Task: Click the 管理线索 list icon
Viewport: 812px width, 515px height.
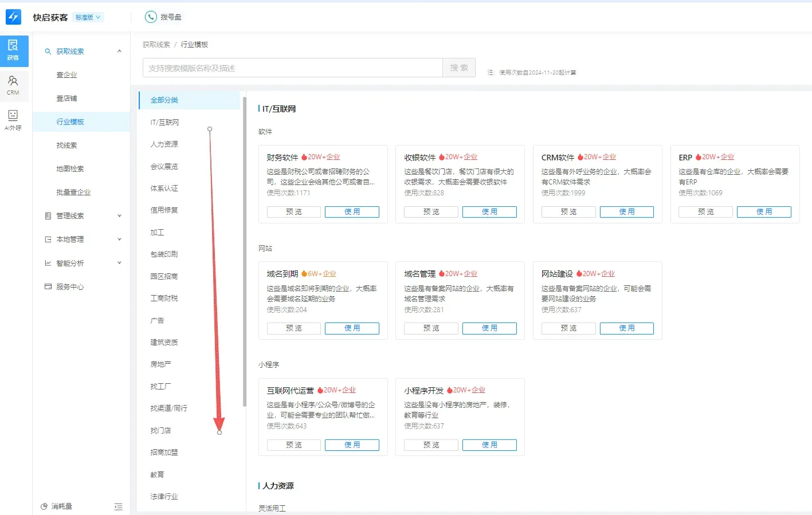Action: point(48,216)
